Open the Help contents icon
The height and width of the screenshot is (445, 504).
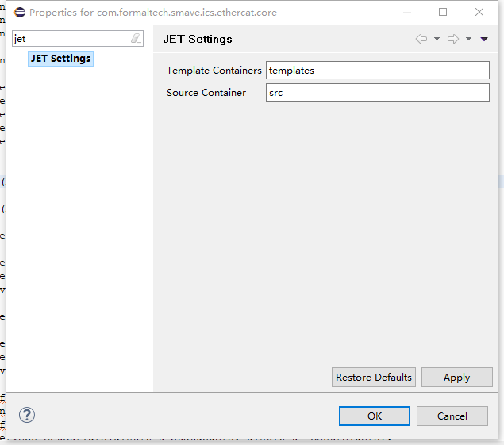pyautogui.click(x=27, y=415)
